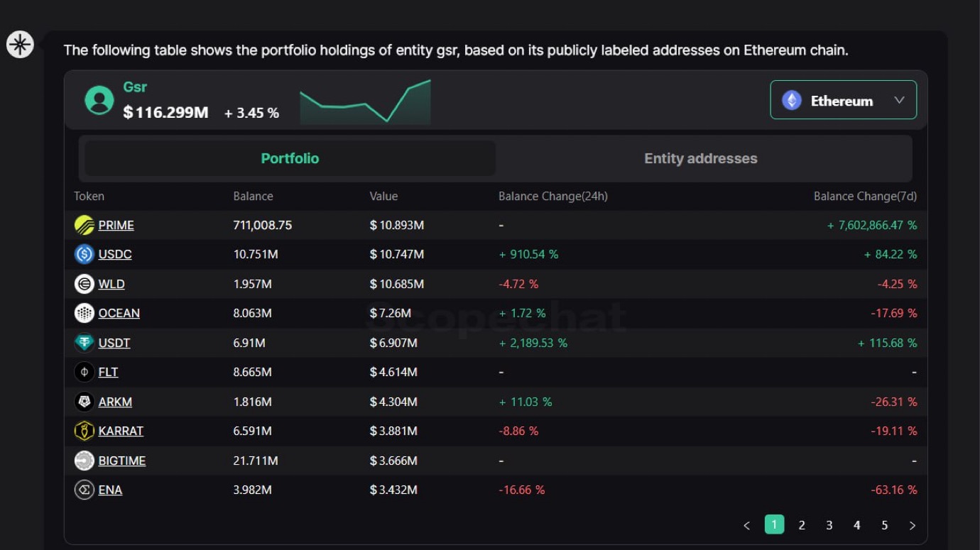Select page 4 in pagination
The image size is (980, 550).
point(857,525)
